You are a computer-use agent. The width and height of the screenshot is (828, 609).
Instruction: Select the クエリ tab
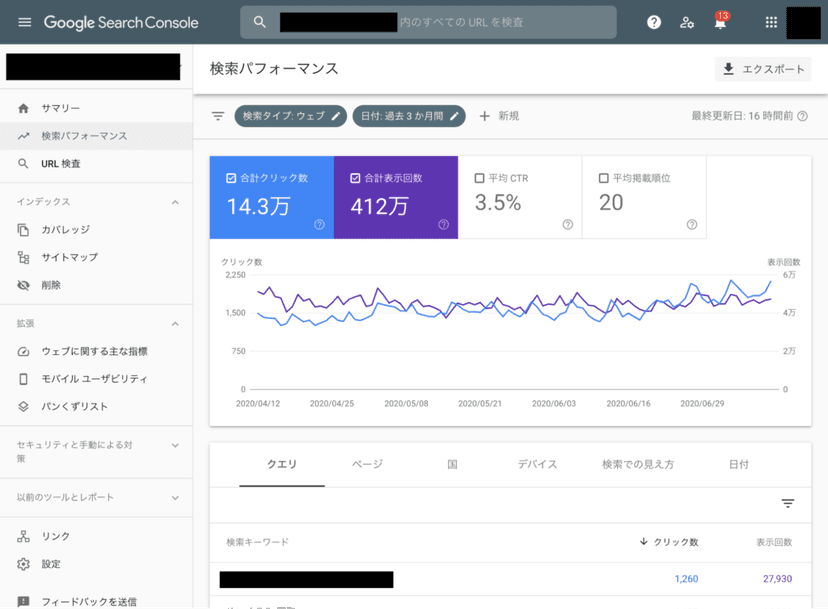click(282, 464)
